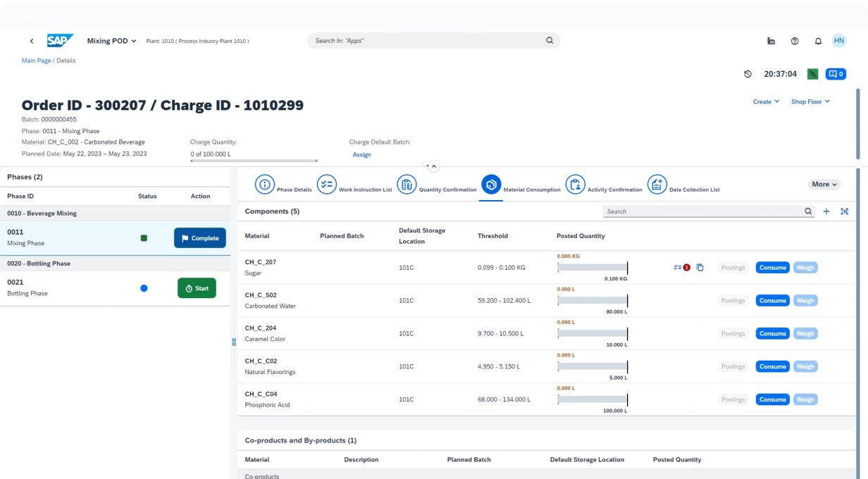This screenshot has height=479, width=868.
Task: Click the help question mark icon
Action: (x=795, y=41)
